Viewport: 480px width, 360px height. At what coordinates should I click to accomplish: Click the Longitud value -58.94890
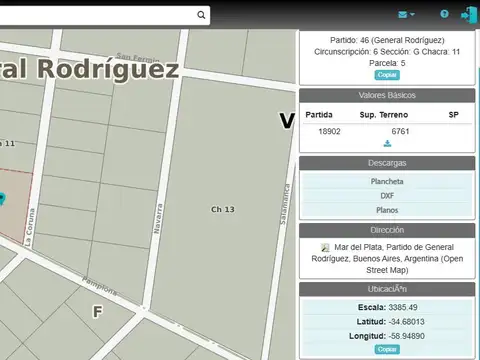(x=406, y=336)
